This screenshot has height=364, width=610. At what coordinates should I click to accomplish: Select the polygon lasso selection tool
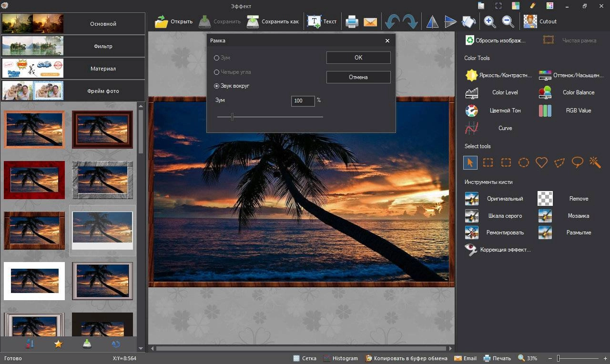click(x=559, y=162)
